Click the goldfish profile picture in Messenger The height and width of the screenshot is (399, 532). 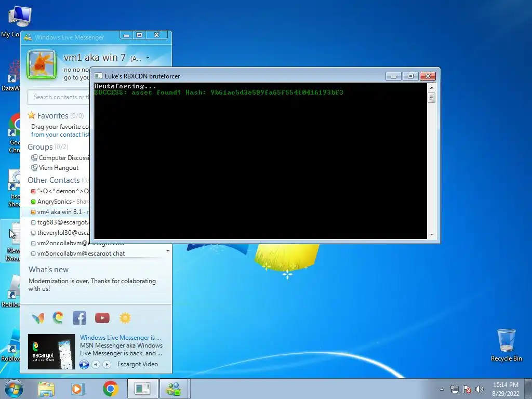click(x=42, y=64)
